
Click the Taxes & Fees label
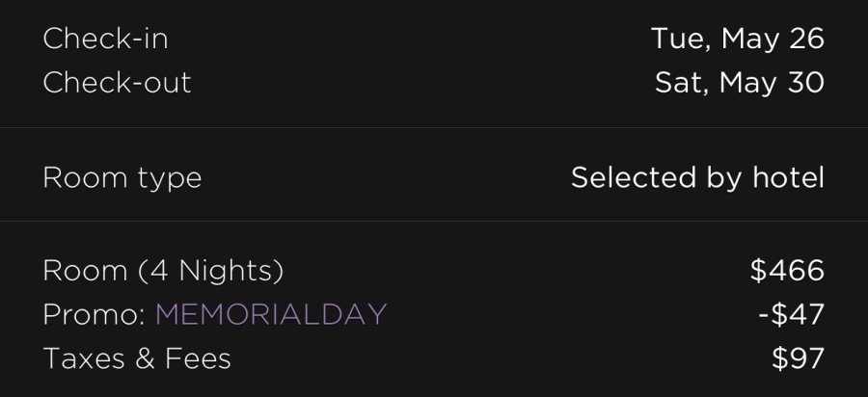coord(137,358)
